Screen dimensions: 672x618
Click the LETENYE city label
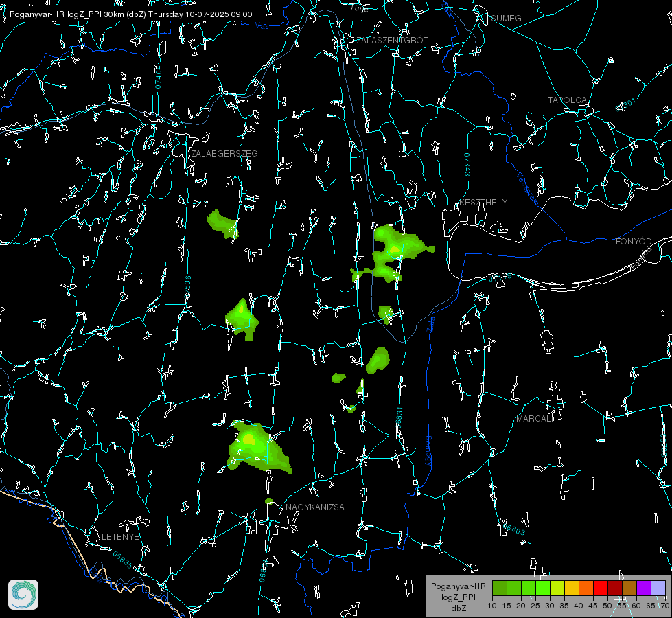coord(120,537)
